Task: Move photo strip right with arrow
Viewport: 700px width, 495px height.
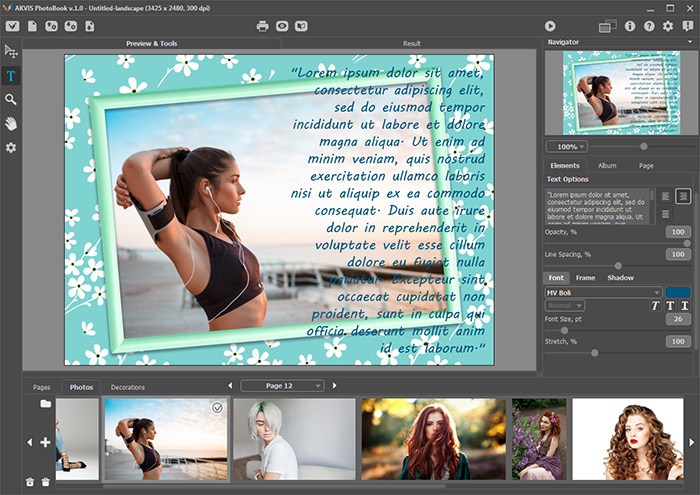Action: tap(692, 442)
